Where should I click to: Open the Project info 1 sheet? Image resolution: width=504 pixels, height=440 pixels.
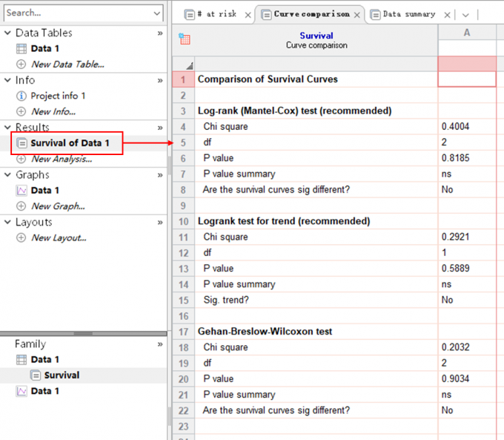[58, 96]
